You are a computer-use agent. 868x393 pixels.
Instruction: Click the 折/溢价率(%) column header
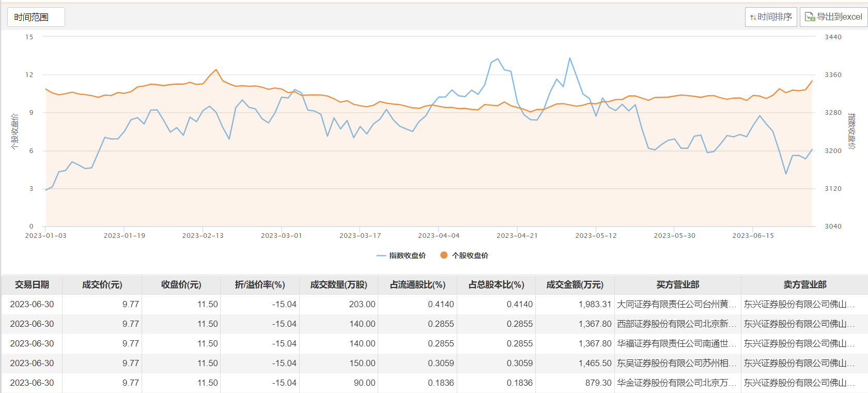point(260,285)
